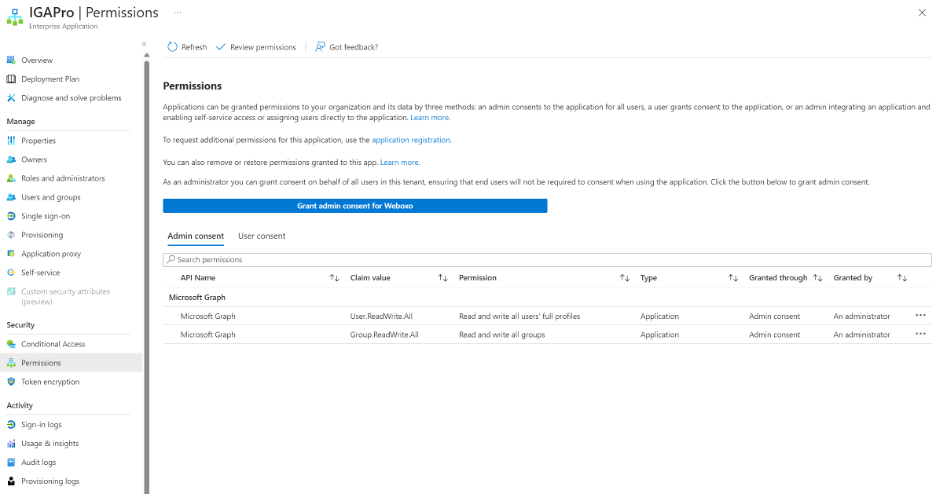Click the Got feedback? toolbar link
The image size is (936, 494).
(x=347, y=47)
